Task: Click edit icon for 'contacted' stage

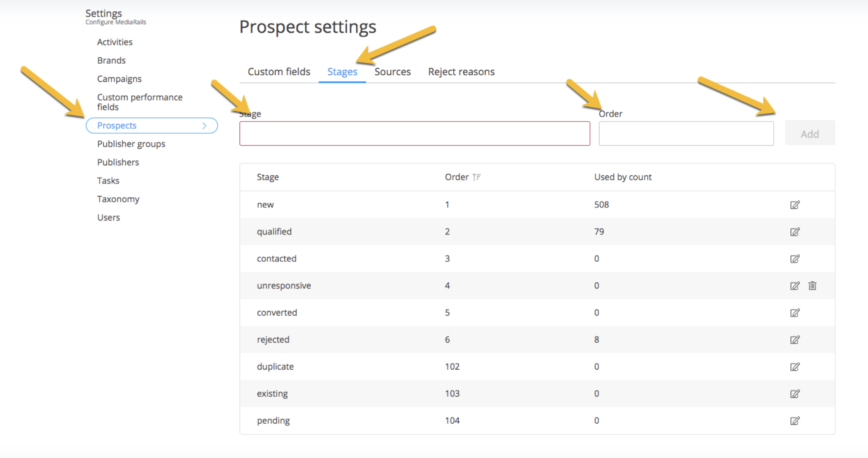Action: (795, 259)
